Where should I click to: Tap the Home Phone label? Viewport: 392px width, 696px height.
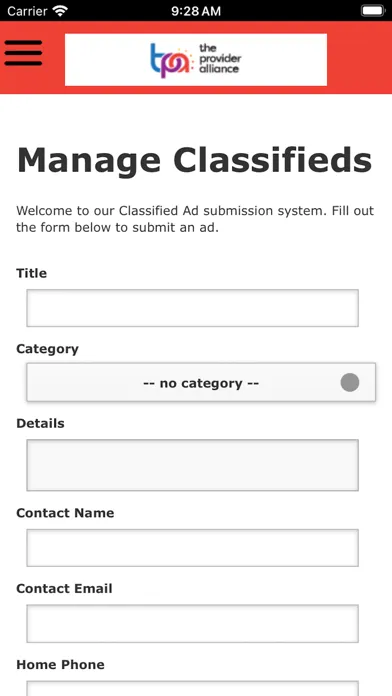pyautogui.click(x=60, y=664)
